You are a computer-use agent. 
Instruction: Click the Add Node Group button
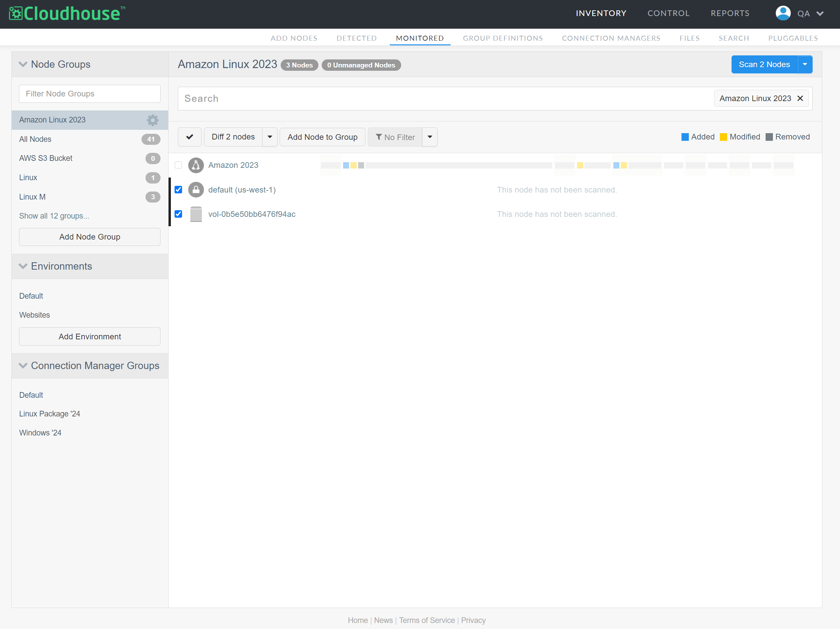click(90, 237)
